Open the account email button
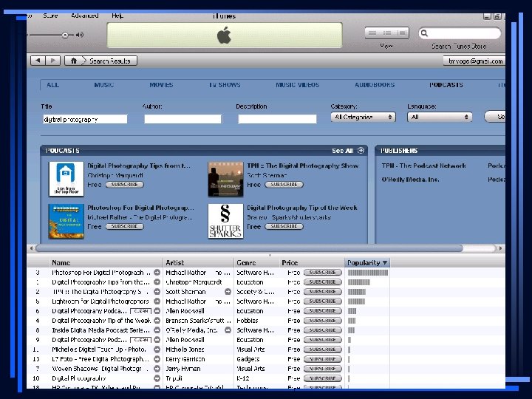This screenshot has width=532, height=399. coord(474,61)
